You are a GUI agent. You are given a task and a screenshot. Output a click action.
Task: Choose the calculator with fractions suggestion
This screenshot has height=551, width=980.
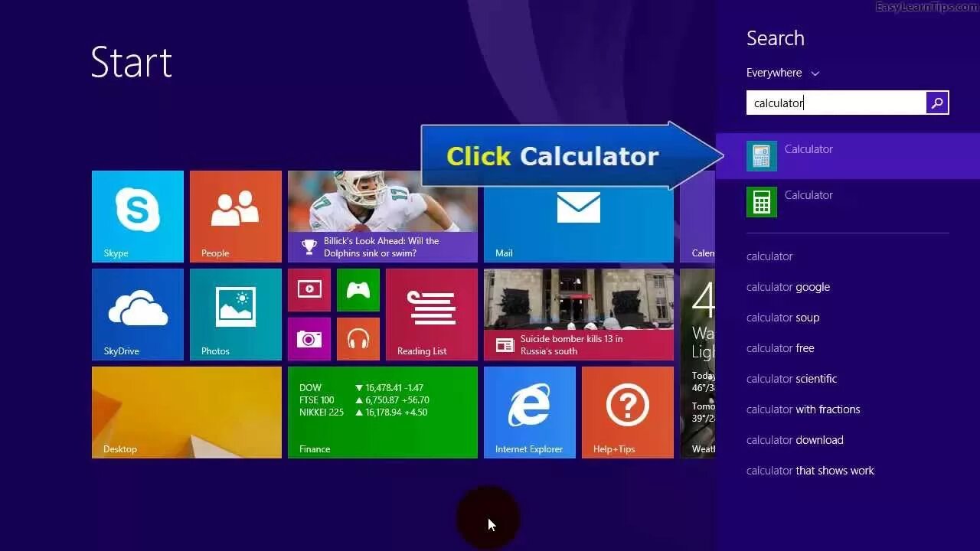[x=803, y=409]
